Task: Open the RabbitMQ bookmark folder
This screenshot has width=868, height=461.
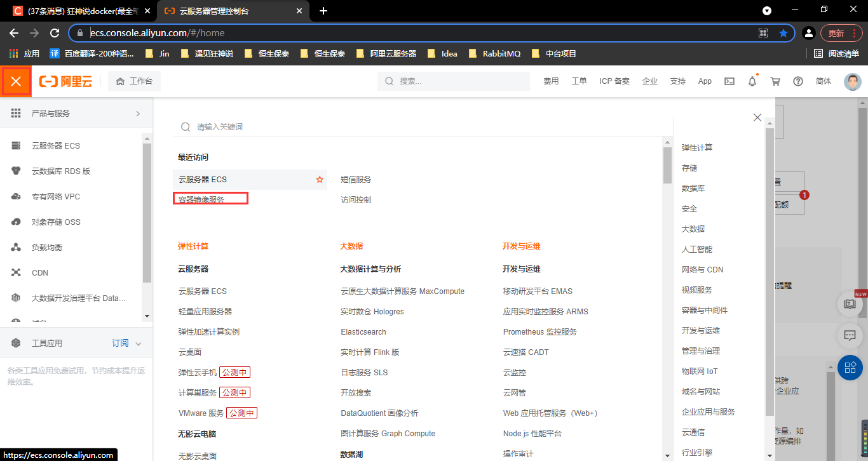Action: click(494, 54)
